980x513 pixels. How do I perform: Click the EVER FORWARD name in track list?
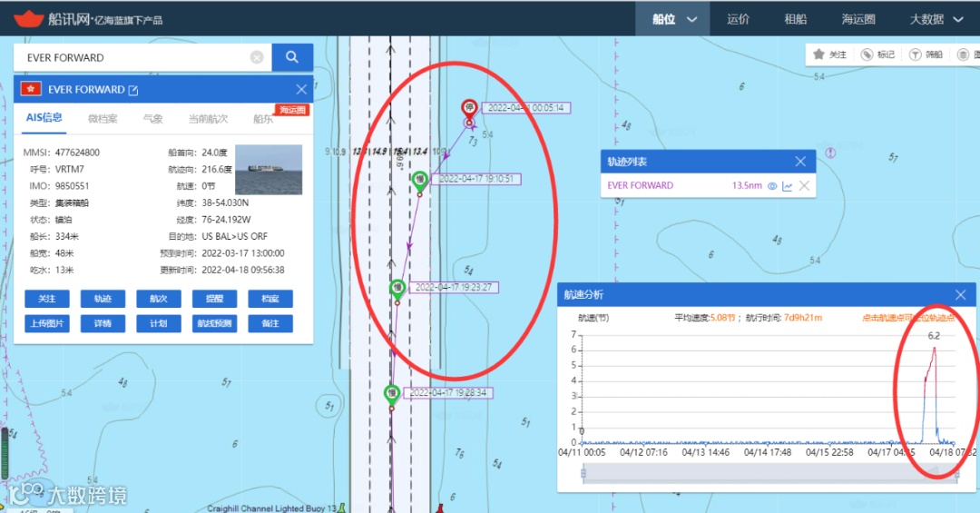click(640, 186)
